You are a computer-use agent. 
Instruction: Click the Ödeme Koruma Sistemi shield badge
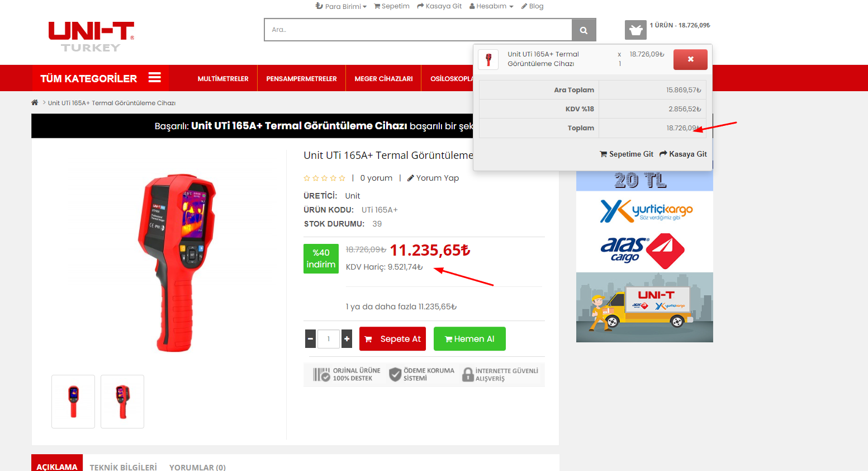422,374
